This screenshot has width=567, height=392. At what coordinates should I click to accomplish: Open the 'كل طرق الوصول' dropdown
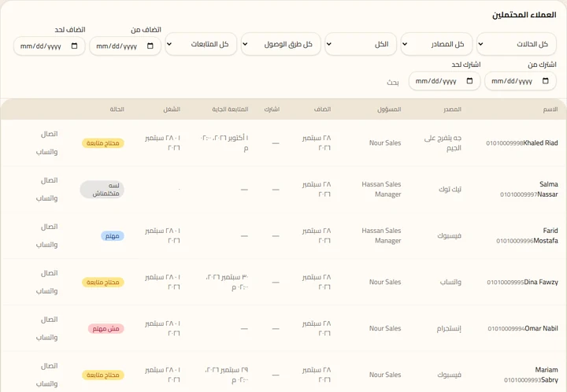281,44
